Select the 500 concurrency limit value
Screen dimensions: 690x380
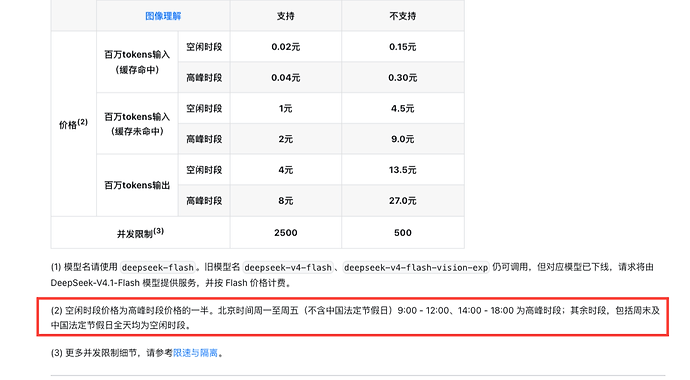(x=403, y=233)
